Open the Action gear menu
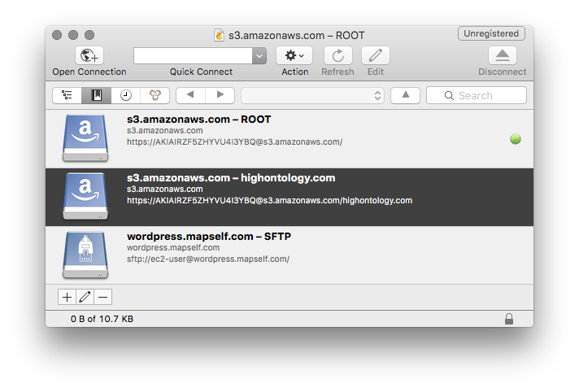The image size is (579, 392). pyautogui.click(x=294, y=55)
